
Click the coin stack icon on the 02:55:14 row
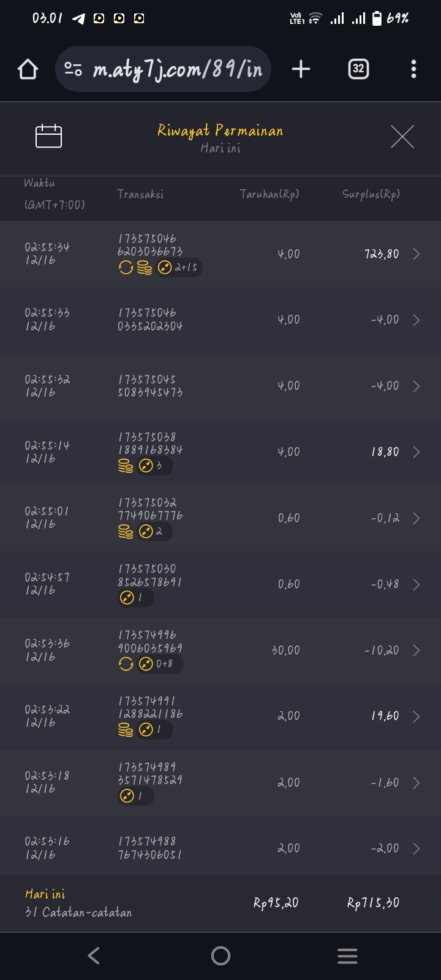[x=126, y=466]
